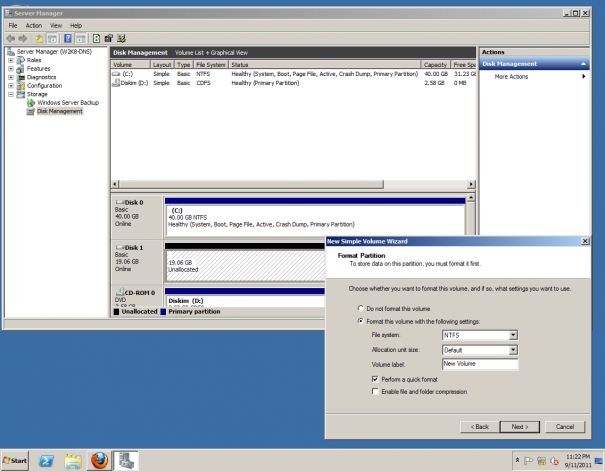Click the Roles node icon in tree
This screenshot has width=605, height=472.
click(20, 60)
